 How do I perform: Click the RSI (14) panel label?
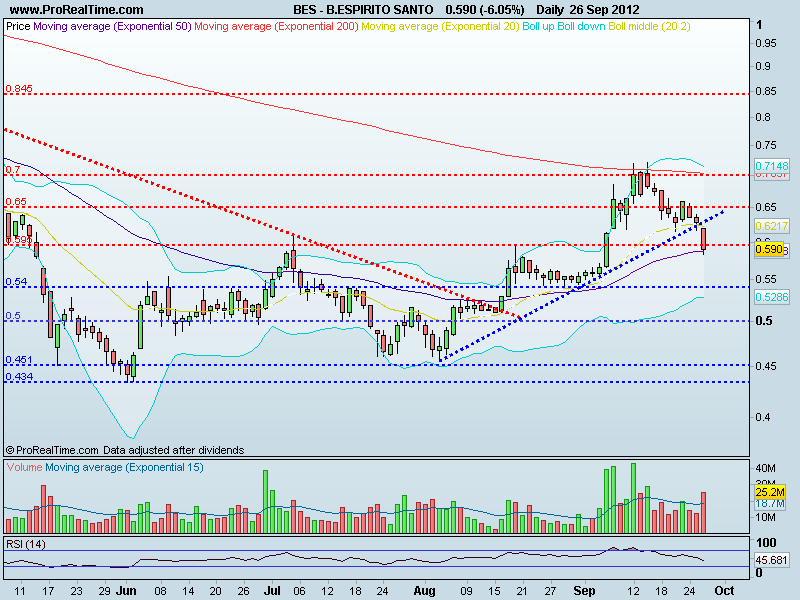[x=26, y=544]
